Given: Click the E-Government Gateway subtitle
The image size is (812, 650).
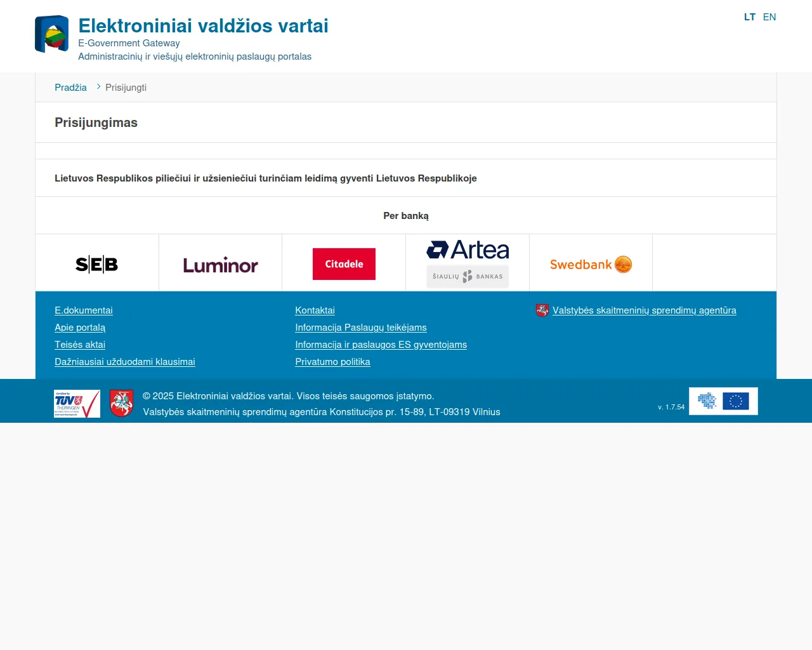Looking at the screenshot, I should pos(129,43).
